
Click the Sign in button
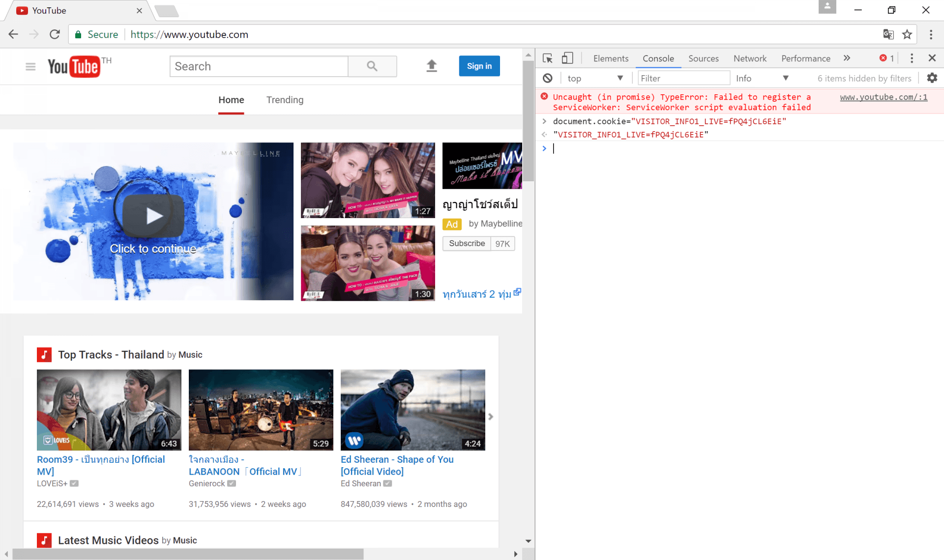coord(479,66)
